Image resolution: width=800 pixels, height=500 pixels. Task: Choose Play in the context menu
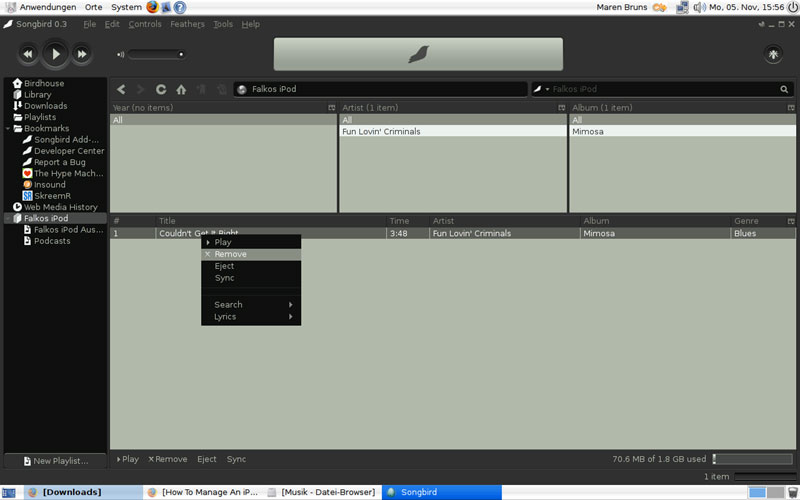[251, 242]
